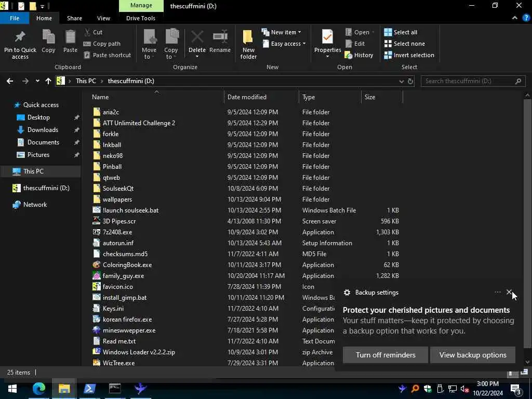Select This PC in navigation pane
The height and width of the screenshot is (399, 532).
click(x=33, y=171)
